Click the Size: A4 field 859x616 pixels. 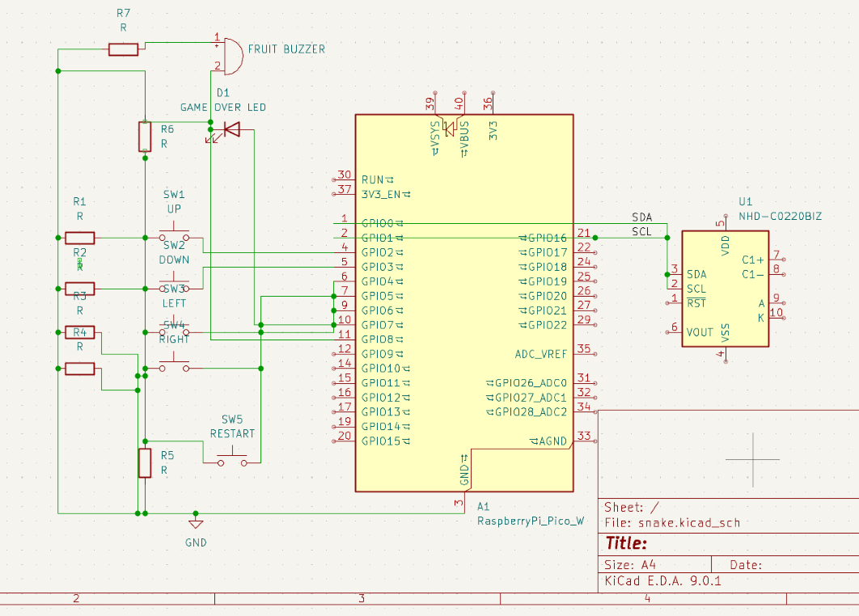630,564
